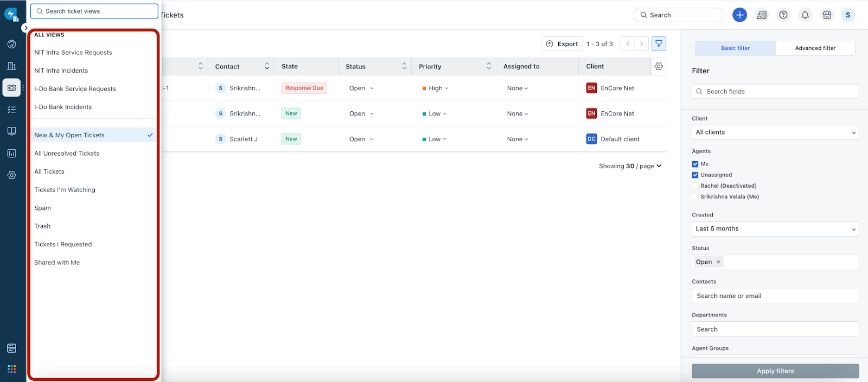Viewport: 868px width, 382px height.
Task: Open the Reports chart icon in sidebar
Action: click(x=11, y=154)
